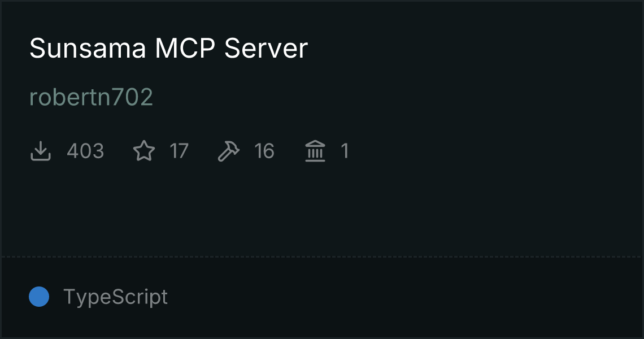This screenshot has width=644, height=339.
Task: Click the number 1 beside the bank icon
Action: [345, 151]
